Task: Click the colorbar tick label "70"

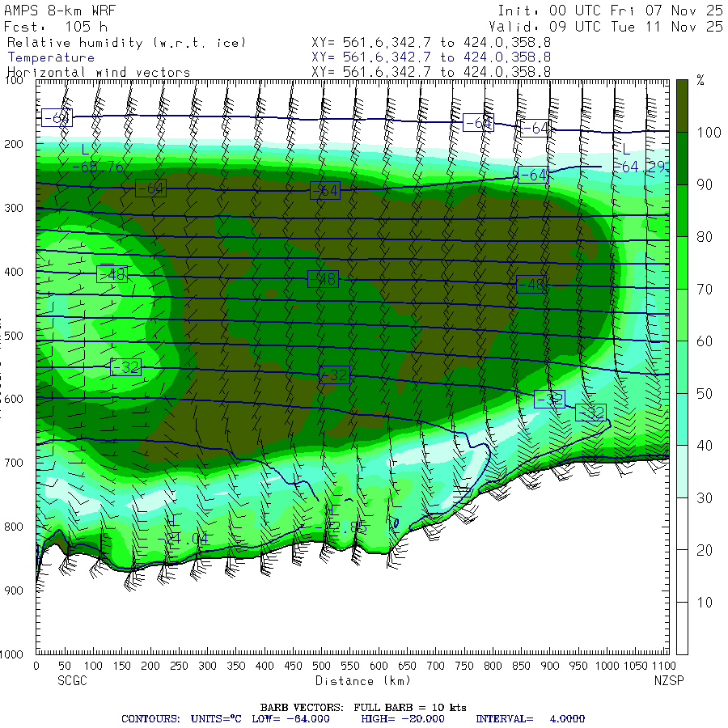Action: pyautogui.click(x=705, y=290)
